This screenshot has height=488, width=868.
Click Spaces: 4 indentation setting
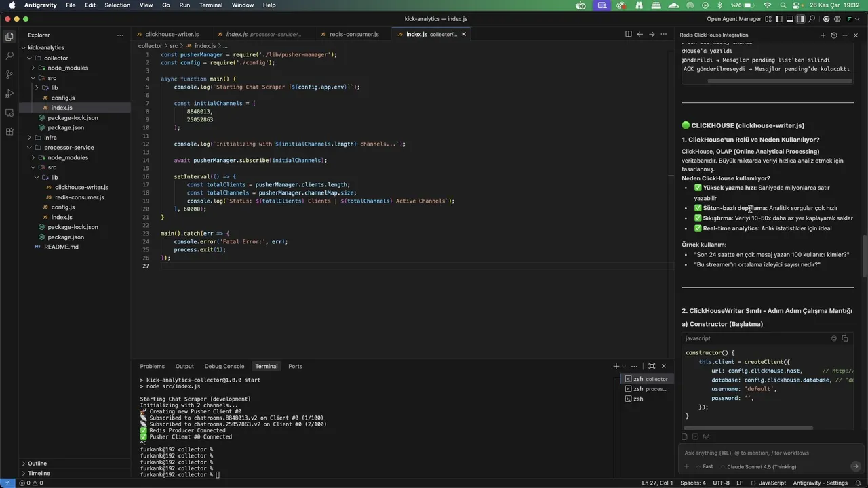(693, 483)
